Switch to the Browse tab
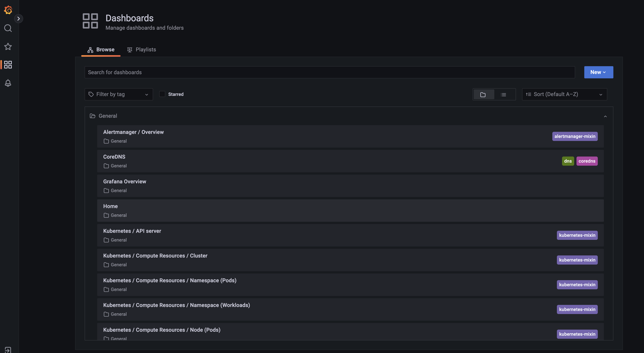The height and width of the screenshot is (353, 644). [x=101, y=49]
